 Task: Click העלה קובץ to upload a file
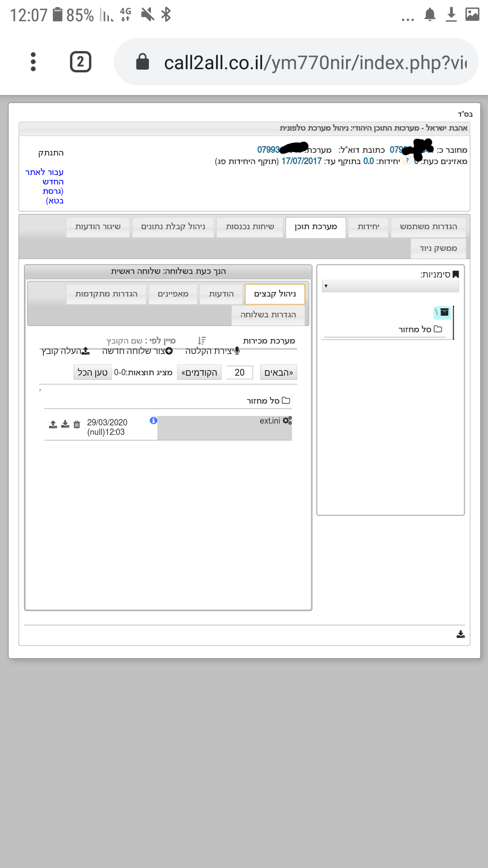click(66, 351)
